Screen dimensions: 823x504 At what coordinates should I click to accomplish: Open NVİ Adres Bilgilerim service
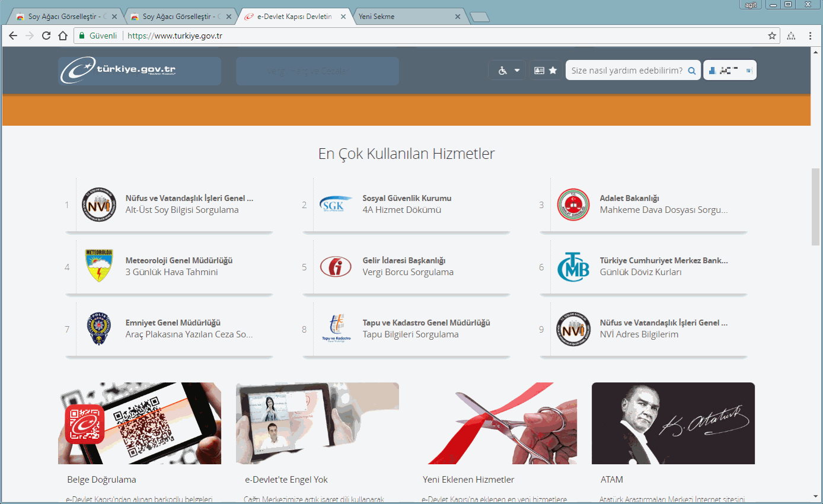[639, 334]
